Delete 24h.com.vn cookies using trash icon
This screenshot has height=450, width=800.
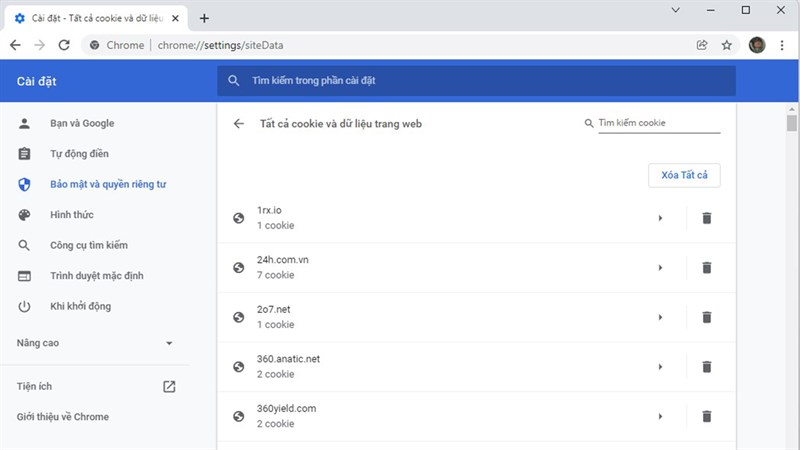706,268
